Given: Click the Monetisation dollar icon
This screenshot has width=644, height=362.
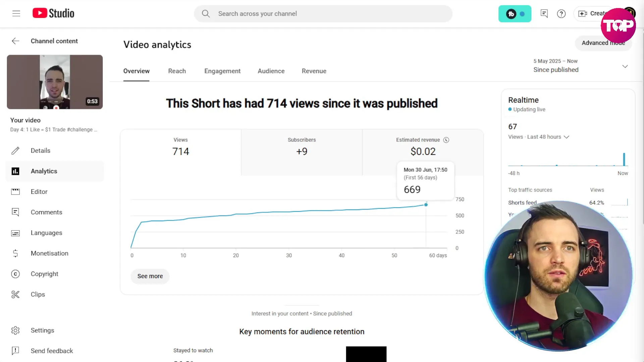Looking at the screenshot, I should click(x=15, y=253).
